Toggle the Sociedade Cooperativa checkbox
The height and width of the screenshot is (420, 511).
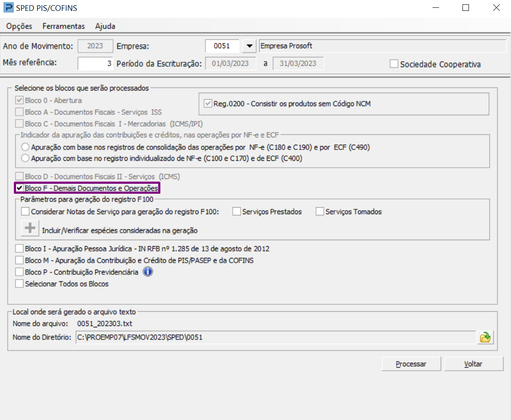pos(394,64)
